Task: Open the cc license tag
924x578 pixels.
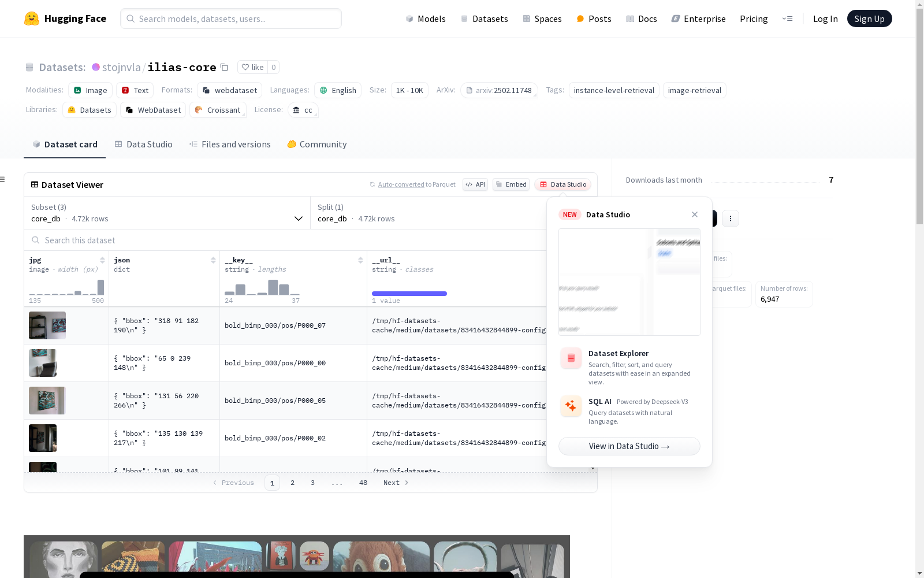Action: tap(303, 110)
